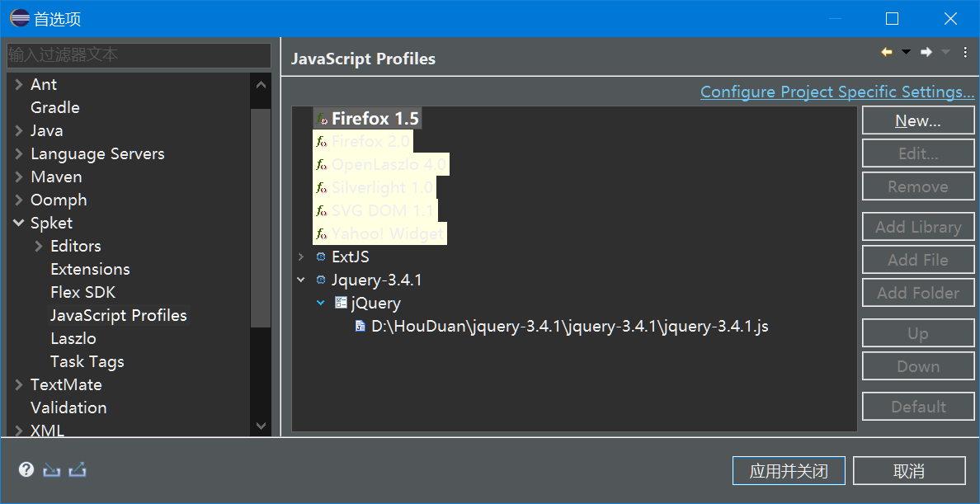Select the jquery-3.4.1.js file icon
The height and width of the screenshot is (504, 980).
pyautogui.click(x=360, y=326)
